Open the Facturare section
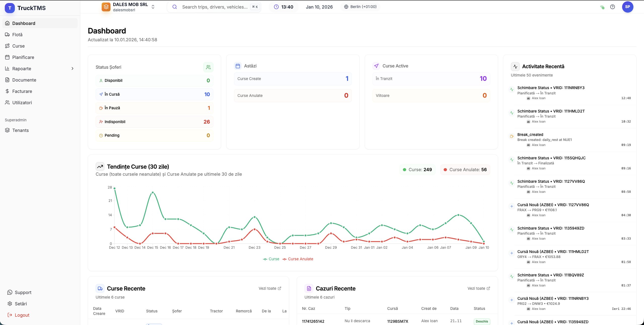644x325 pixels. pyautogui.click(x=22, y=91)
